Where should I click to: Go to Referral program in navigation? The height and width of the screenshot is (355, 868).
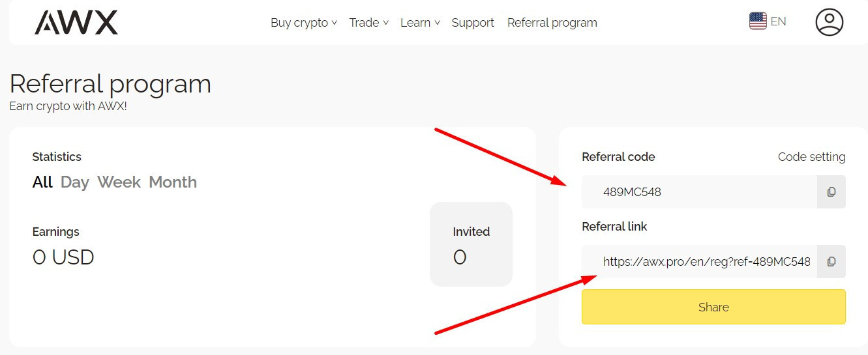click(552, 23)
